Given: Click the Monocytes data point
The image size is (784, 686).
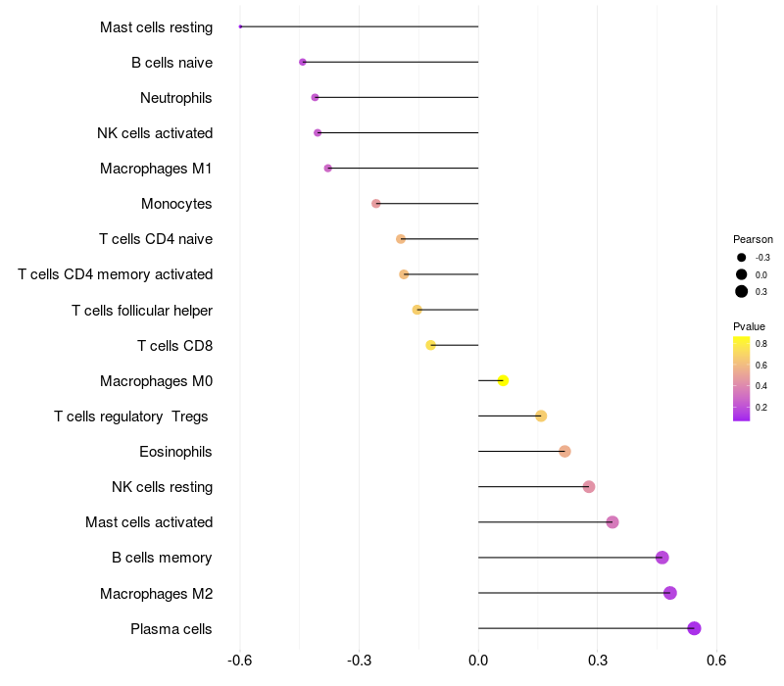Looking at the screenshot, I should 376,204.
